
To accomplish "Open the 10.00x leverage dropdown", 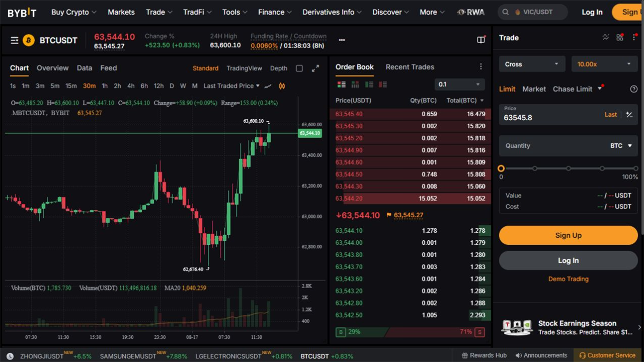I will coord(605,64).
